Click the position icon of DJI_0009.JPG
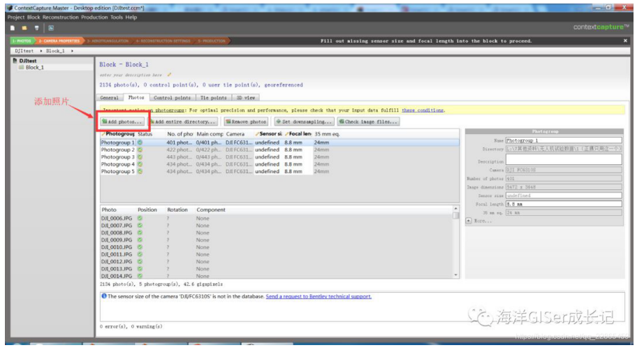 140,240
